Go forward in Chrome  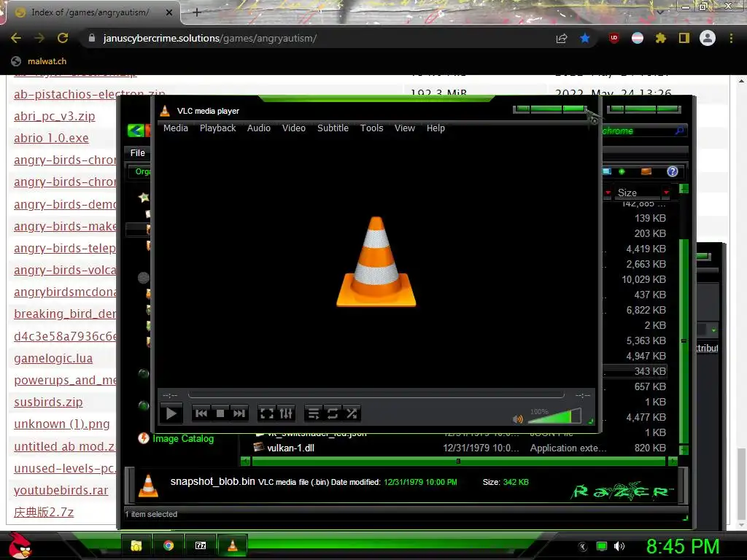pyautogui.click(x=39, y=38)
